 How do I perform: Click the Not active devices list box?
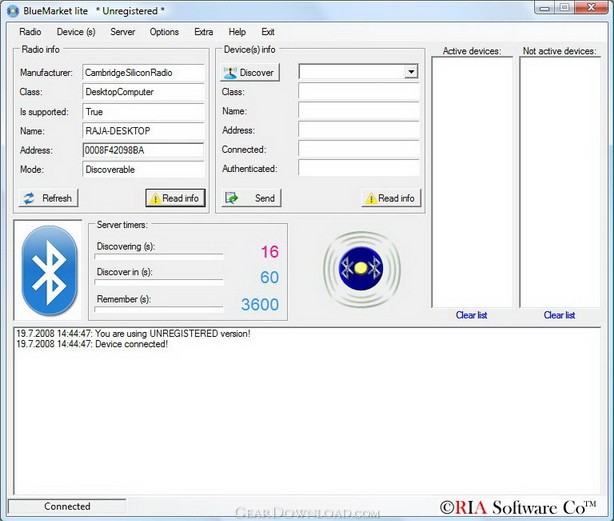[560, 182]
